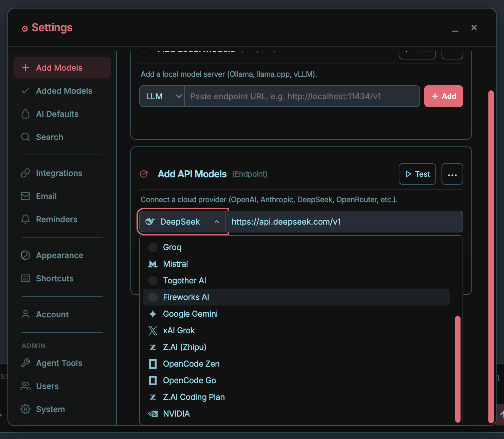Click the Email envelope icon
The image size is (504, 439).
click(25, 196)
